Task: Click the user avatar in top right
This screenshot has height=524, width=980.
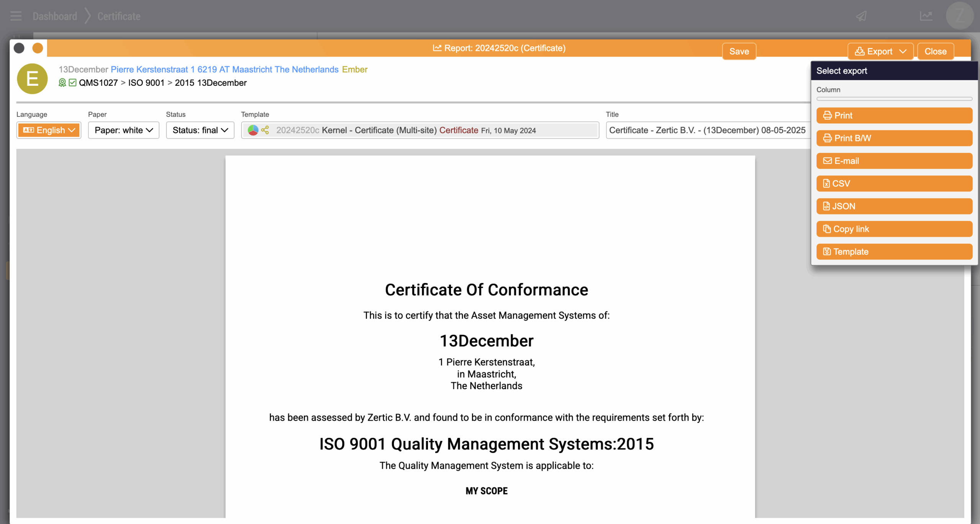Action: (x=959, y=16)
